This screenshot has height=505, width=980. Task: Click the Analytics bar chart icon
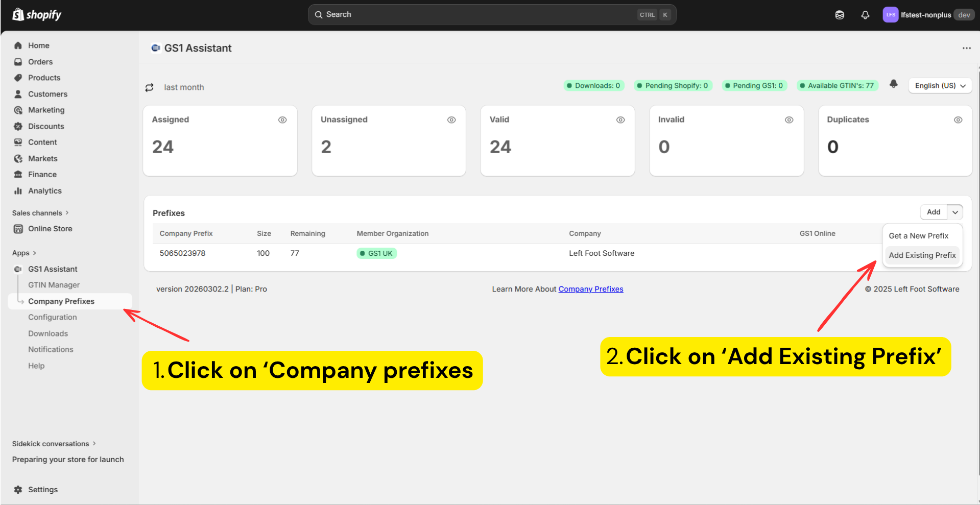[18, 190]
